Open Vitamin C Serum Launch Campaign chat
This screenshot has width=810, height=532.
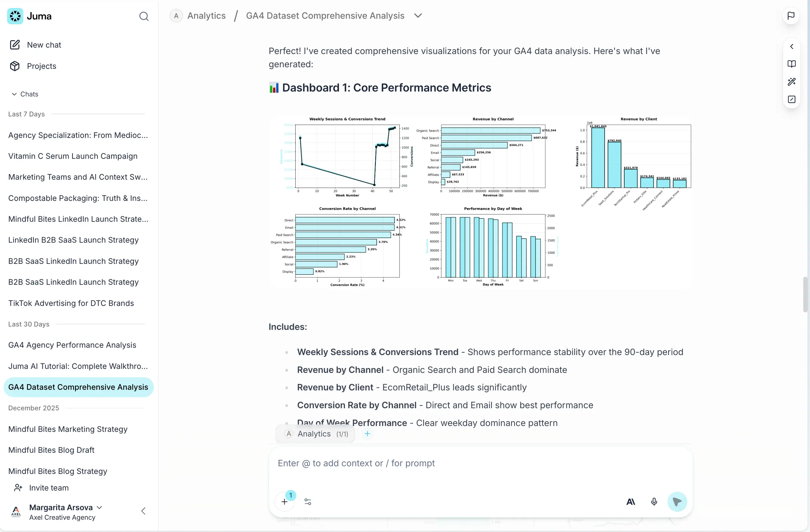73,156
